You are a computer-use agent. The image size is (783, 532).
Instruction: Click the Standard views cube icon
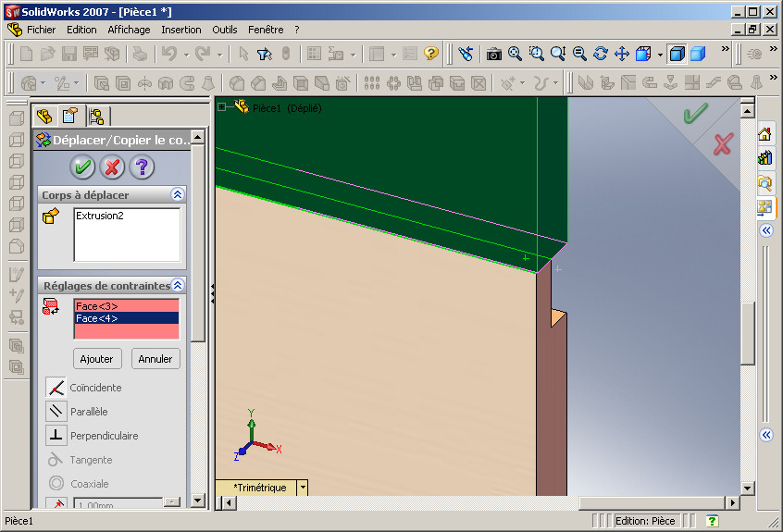pyautogui.click(x=643, y=54)
